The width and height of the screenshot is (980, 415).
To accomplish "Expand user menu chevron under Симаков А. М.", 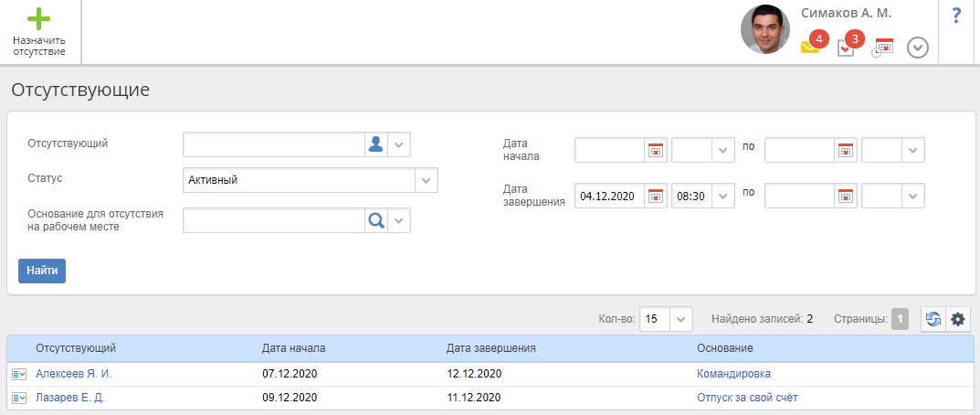I will tap(918, 48).
